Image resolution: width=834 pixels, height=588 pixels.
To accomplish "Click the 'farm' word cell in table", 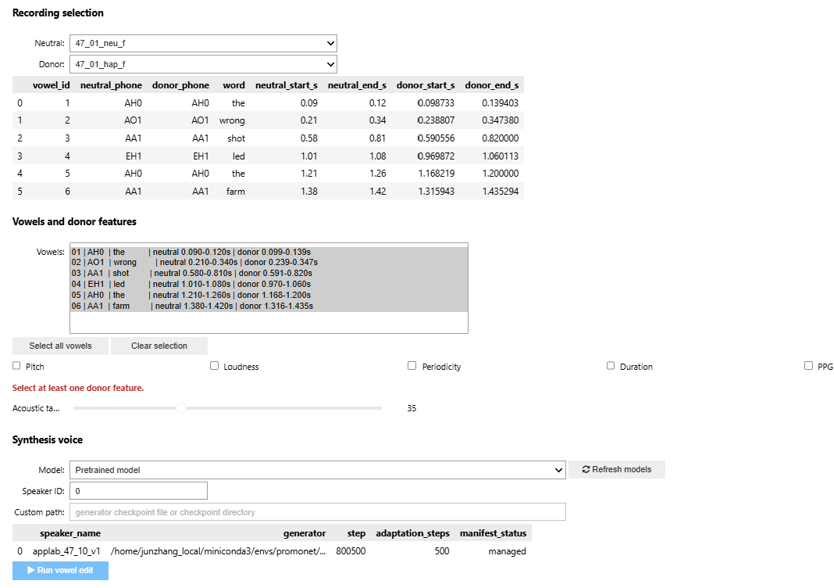I will click(236, 192).
